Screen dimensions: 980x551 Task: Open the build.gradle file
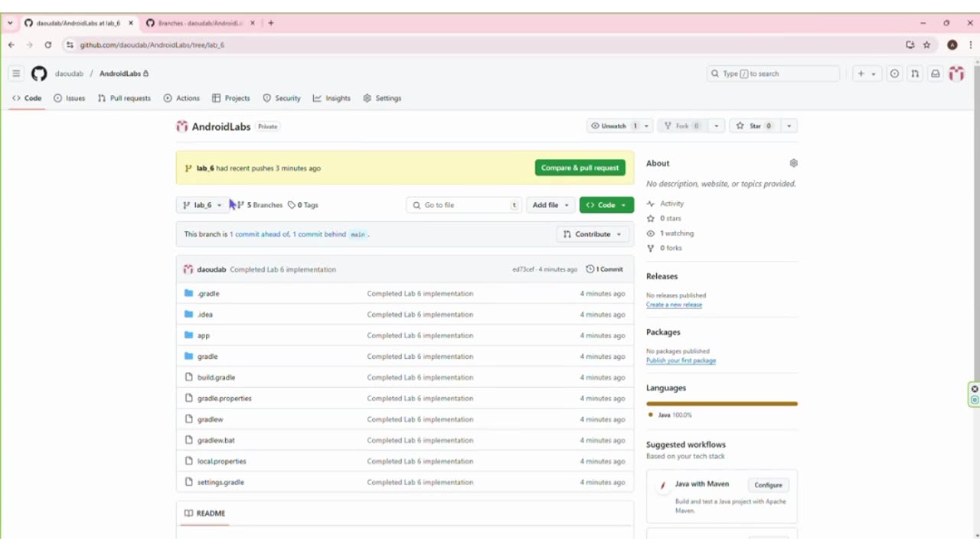click(x=216, y=377)
